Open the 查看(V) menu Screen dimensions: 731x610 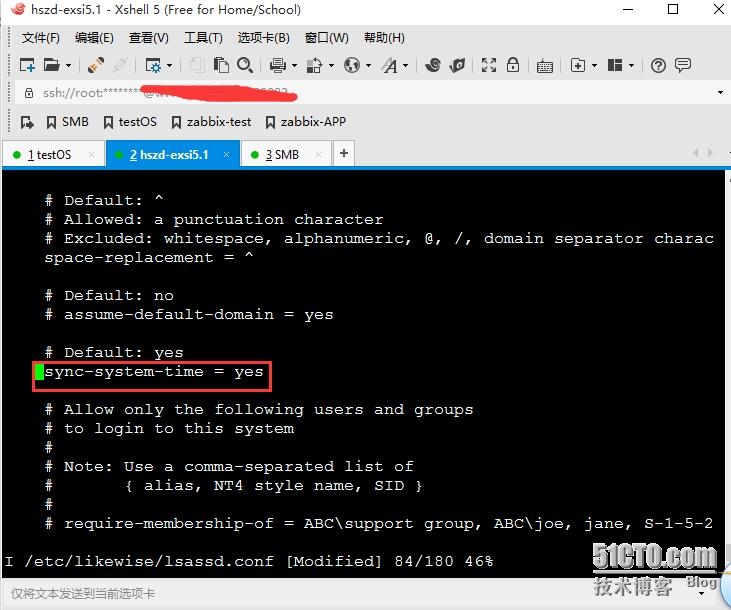[x=149, y=38]
